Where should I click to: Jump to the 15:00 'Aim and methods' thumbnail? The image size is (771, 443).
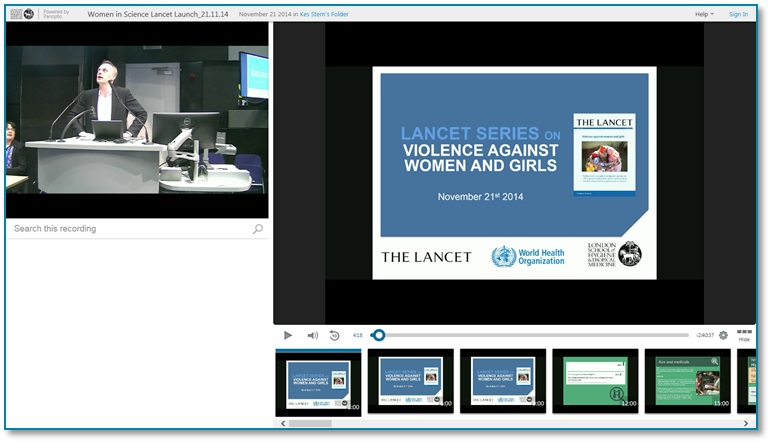point(687,381)
